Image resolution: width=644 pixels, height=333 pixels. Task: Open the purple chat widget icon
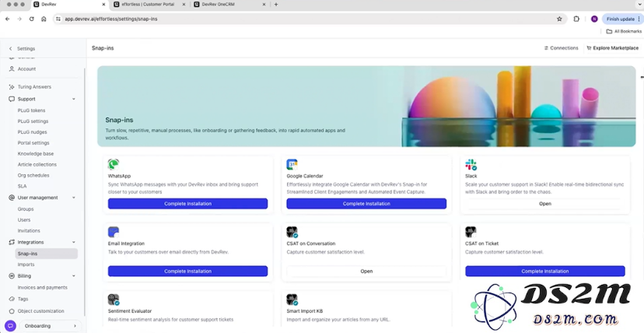click(x=10, y=326)
